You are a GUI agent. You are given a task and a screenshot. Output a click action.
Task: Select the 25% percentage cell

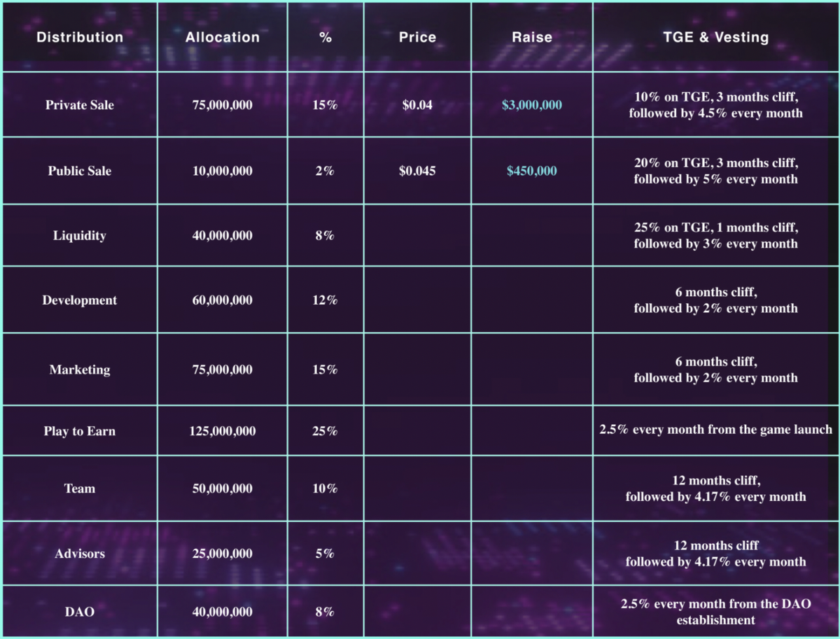pos(325,431)
